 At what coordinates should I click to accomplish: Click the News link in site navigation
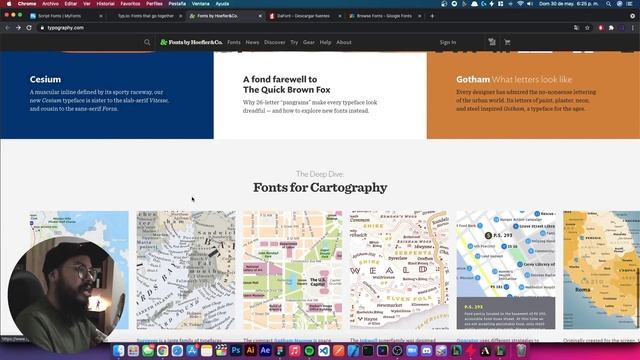click(252, 42)
